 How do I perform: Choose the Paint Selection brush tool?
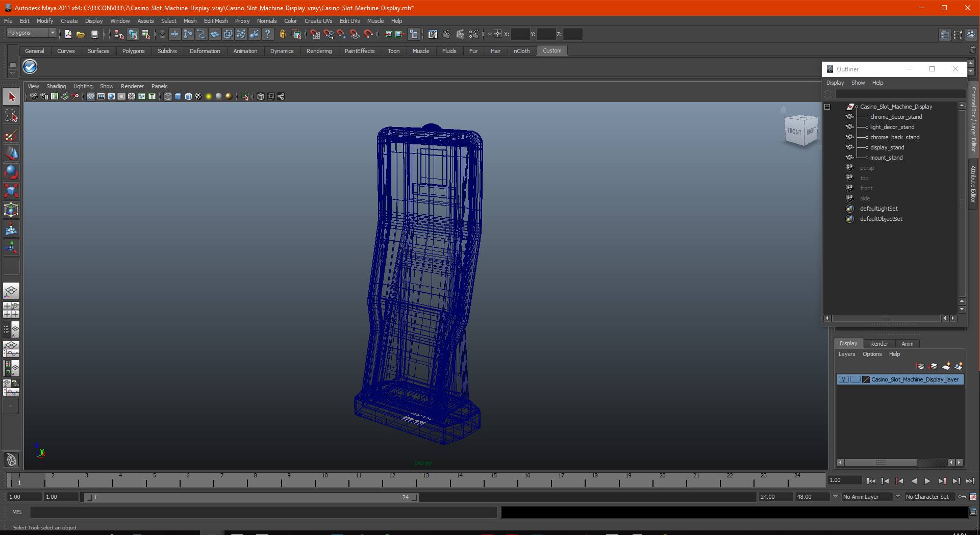(11, 135)
